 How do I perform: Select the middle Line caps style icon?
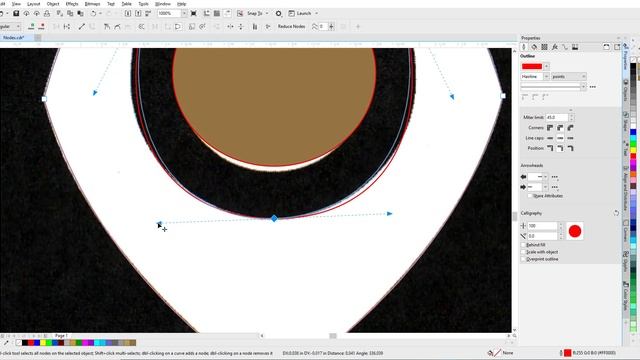tap(560, 138)
